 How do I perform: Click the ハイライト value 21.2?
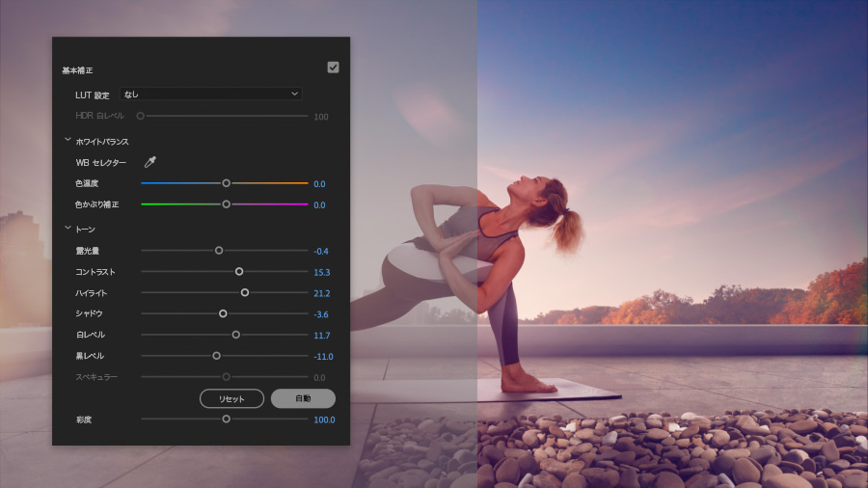pyautogui.click(x=321, y=293)
